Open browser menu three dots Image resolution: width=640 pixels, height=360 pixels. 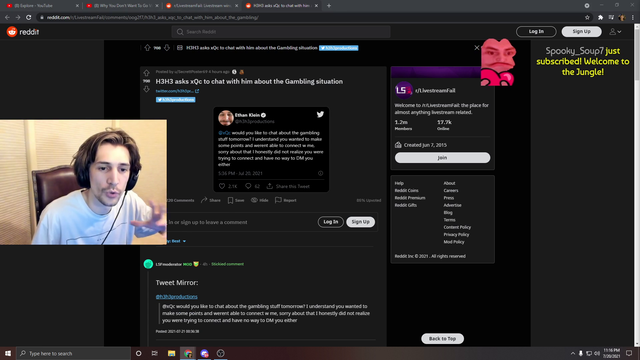[633, 18]
